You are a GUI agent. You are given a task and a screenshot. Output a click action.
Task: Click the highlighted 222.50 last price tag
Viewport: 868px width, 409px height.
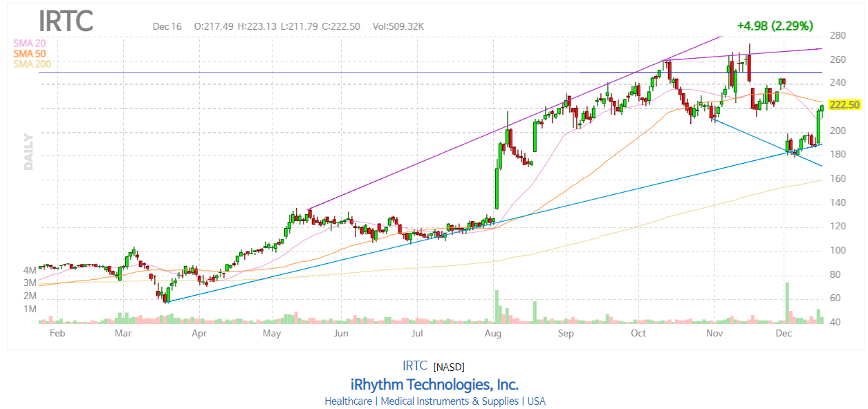click(x=844, y=104)
